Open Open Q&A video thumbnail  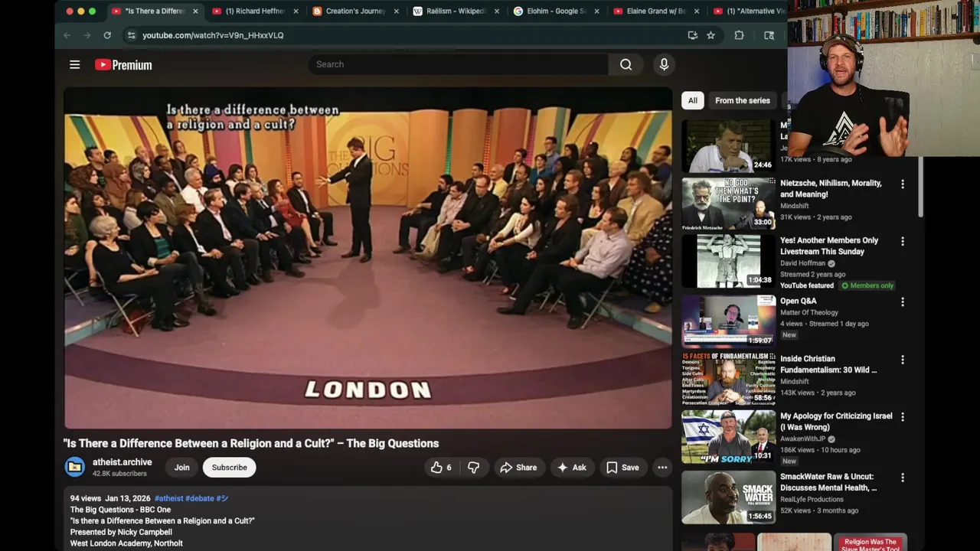coord(728,321)
